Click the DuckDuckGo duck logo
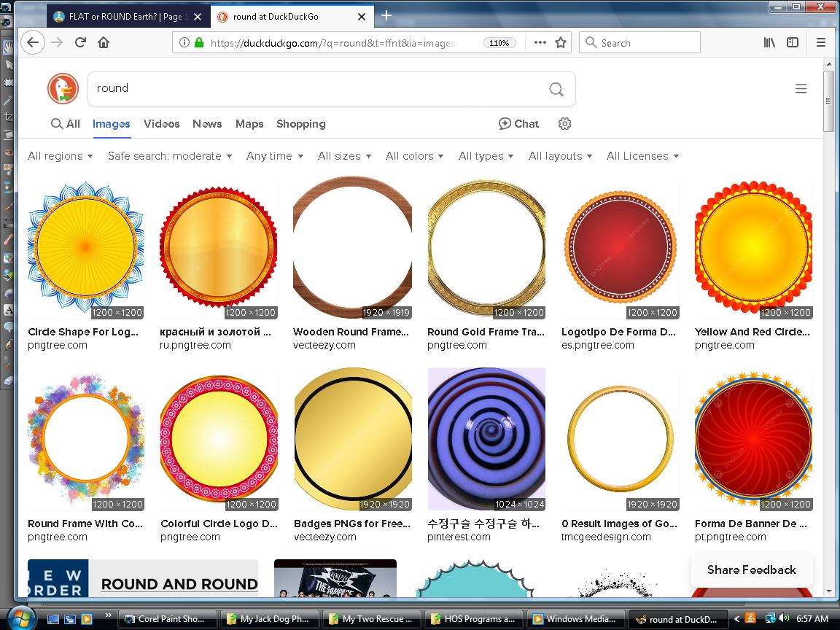840x630 pixels. point(63,88)
